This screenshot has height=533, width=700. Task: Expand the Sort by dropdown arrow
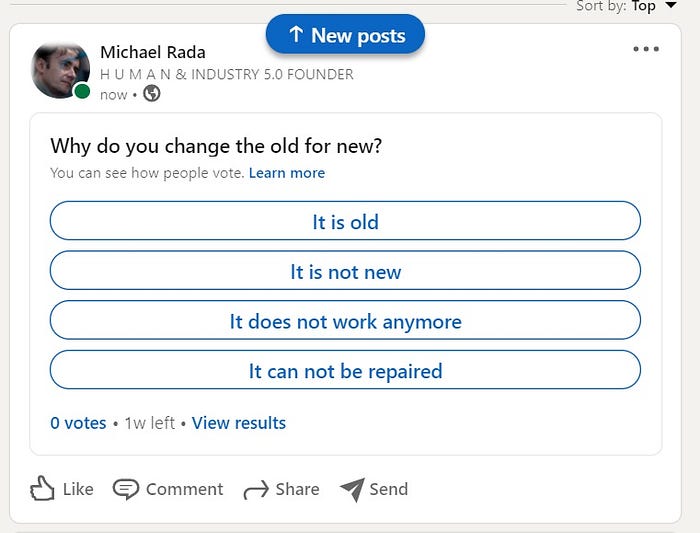click(671, 6)
